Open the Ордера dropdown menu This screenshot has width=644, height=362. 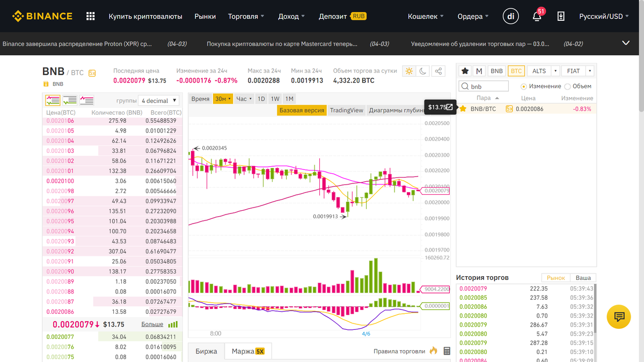pyautogui.click(x=473, y=16)
